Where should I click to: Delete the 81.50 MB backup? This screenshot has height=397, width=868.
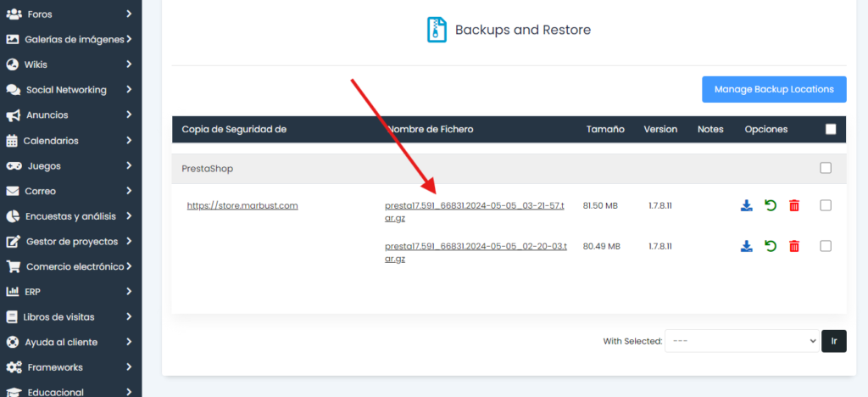point(794,205)
